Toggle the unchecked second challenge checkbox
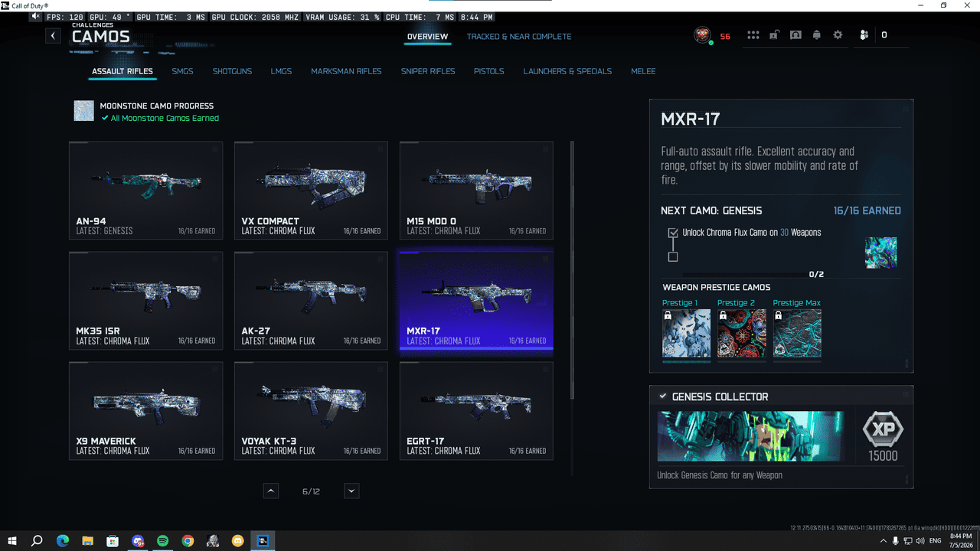980x551 pixels. [x=673, y=257]
